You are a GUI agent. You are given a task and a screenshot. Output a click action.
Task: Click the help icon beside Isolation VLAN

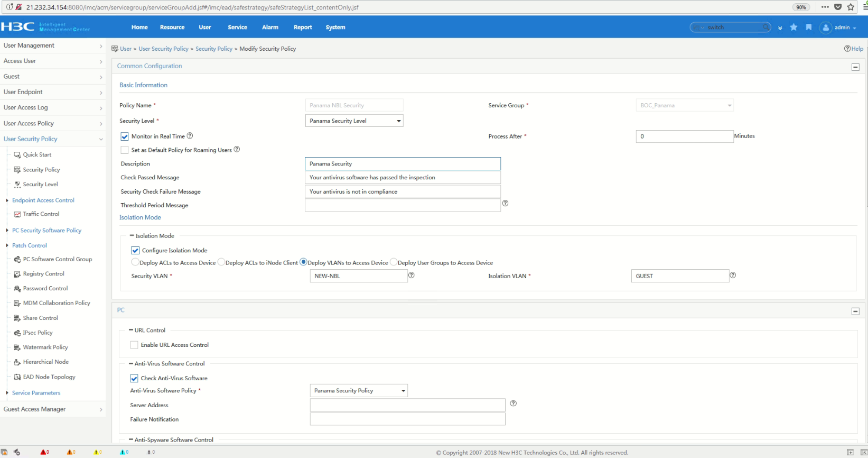pos(733,275)
